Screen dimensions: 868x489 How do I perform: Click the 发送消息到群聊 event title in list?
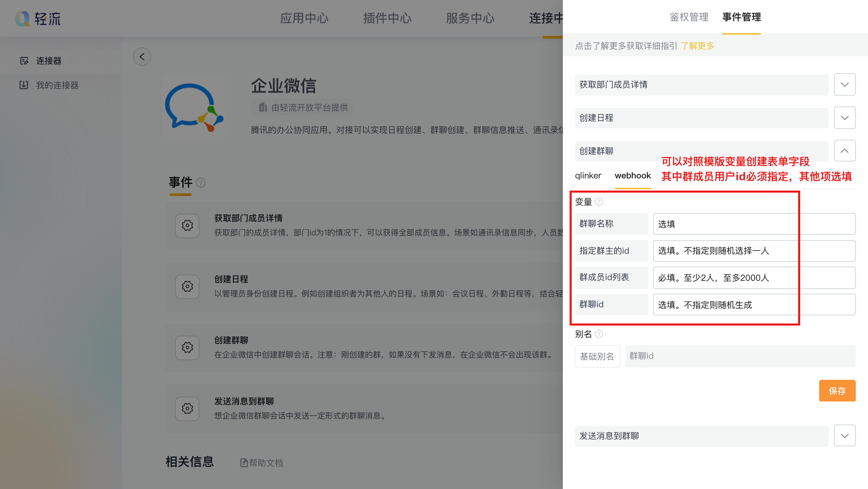click(x=244, y=401)
